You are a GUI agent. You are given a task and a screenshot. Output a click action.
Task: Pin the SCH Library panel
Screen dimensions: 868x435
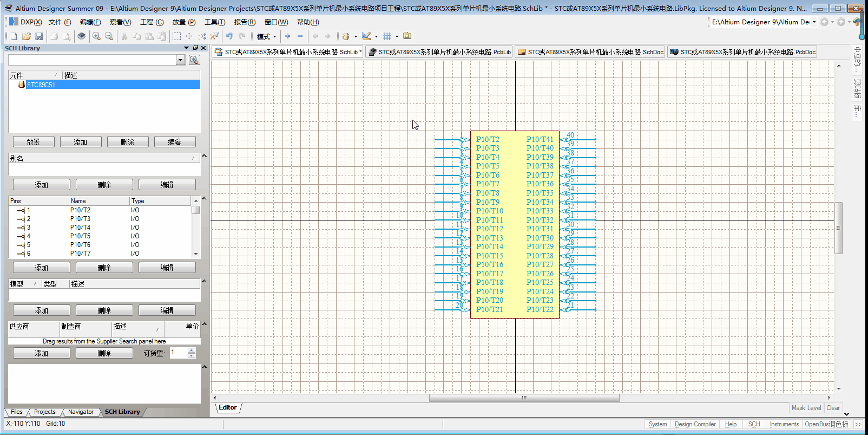click(195, 48)
